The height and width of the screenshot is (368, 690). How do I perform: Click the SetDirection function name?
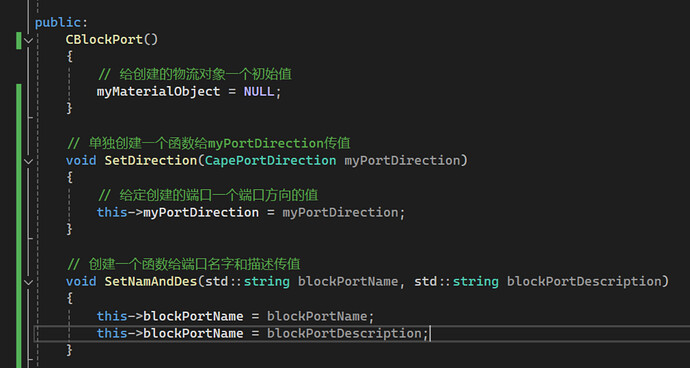[150, 161]
